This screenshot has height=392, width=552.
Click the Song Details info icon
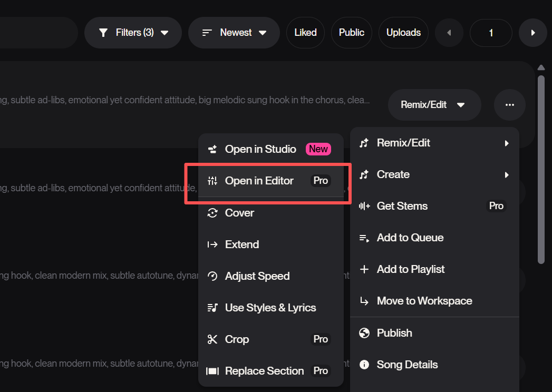tap(364, 365)
